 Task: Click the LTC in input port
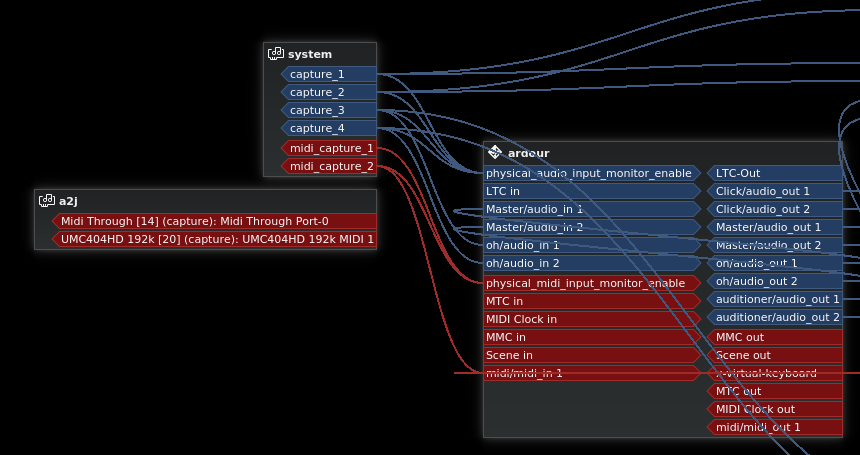click(x=590, y=191)
